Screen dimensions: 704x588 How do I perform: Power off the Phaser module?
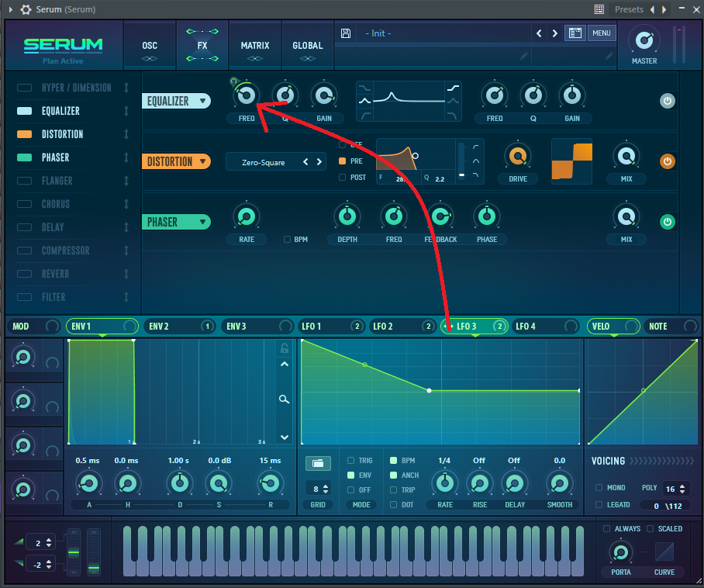point(668,222)
